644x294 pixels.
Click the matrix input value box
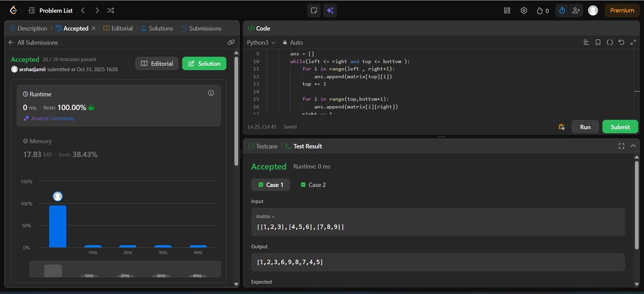pyautogui.click(x=438, y=222)
